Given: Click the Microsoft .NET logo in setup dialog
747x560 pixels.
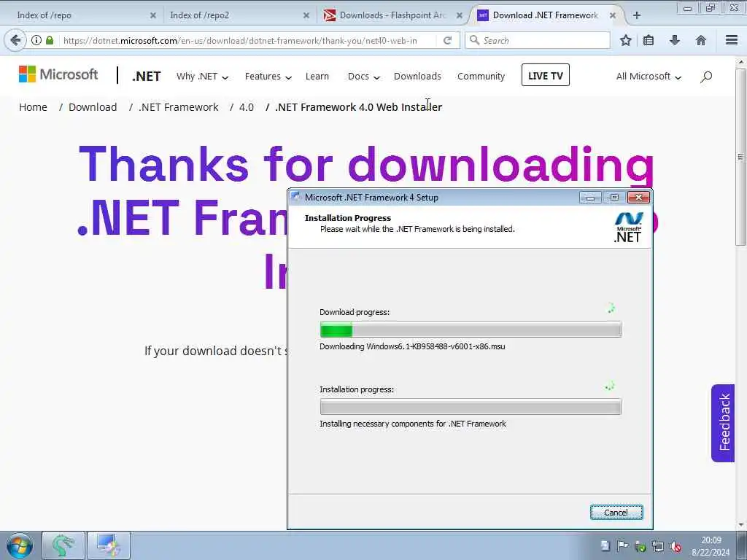Looking at the screenshot, I should click(628, 227).
